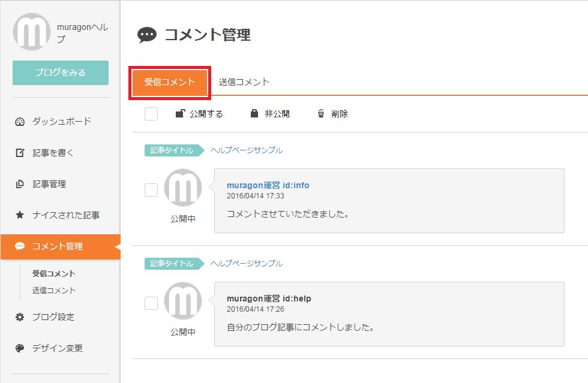Viewport: 588px width, 383px height.
Task: Select the 受信コメント tab
Action: (x=170, y=83)
